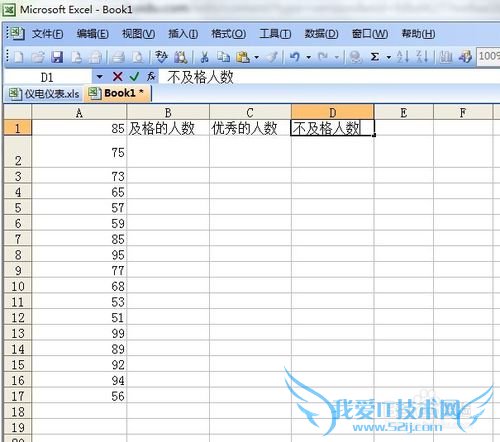Click cell A13 containing 99
Viewport: 500px width, 442px height.
coord(79,333)
